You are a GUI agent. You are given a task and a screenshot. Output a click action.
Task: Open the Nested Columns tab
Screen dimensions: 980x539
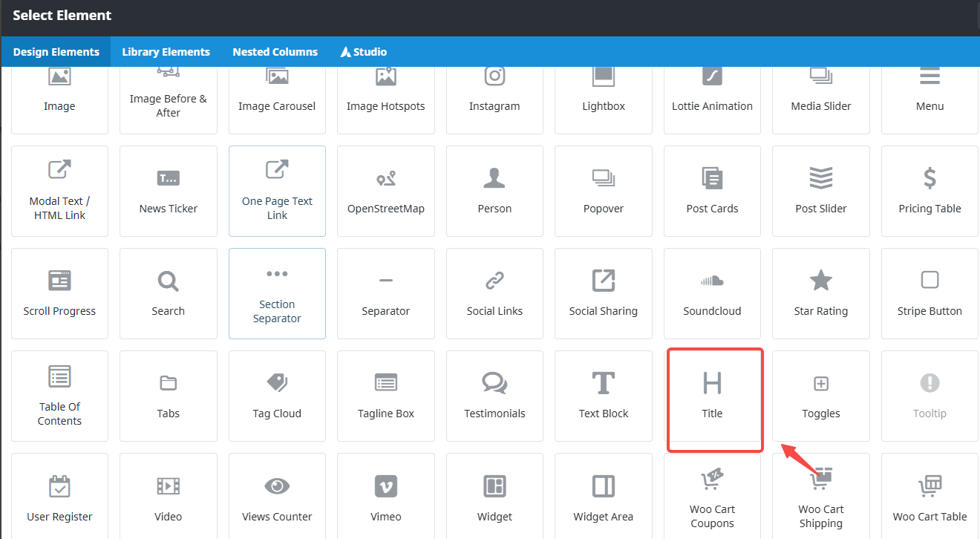(x=275, y=52)
